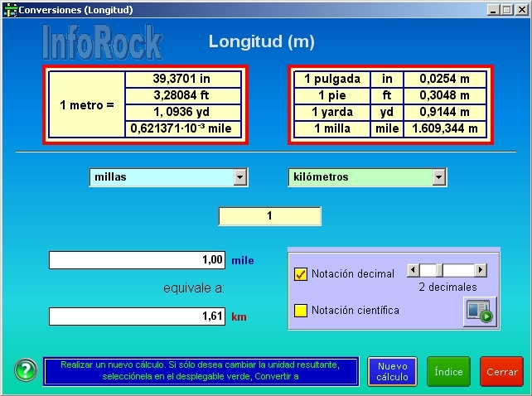Image resolution: width=532 pixels, height=396 pixels.
Task: Click the green help question mark icon
Action: point(26,370)
